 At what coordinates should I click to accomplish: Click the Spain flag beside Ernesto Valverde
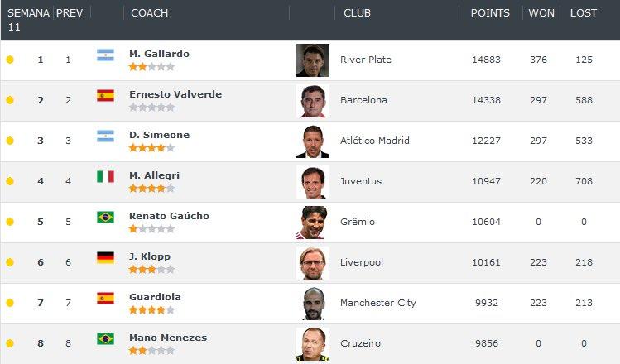click(x=105, y=96)
